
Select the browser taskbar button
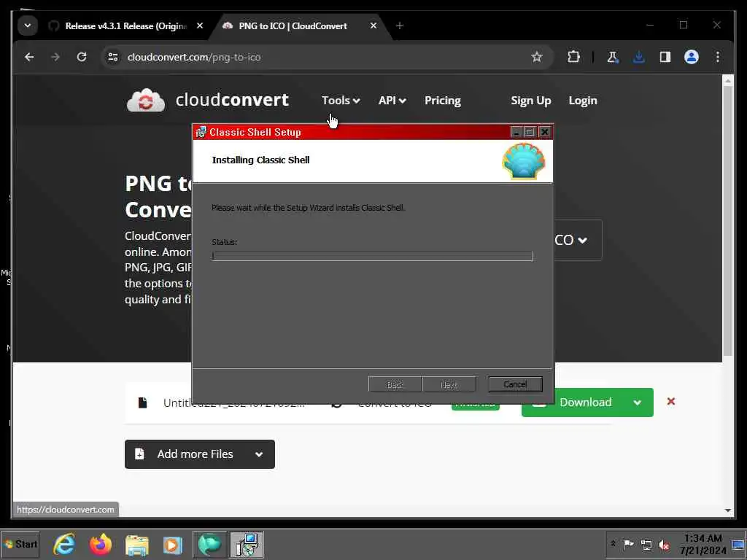[x=210, y=544]
